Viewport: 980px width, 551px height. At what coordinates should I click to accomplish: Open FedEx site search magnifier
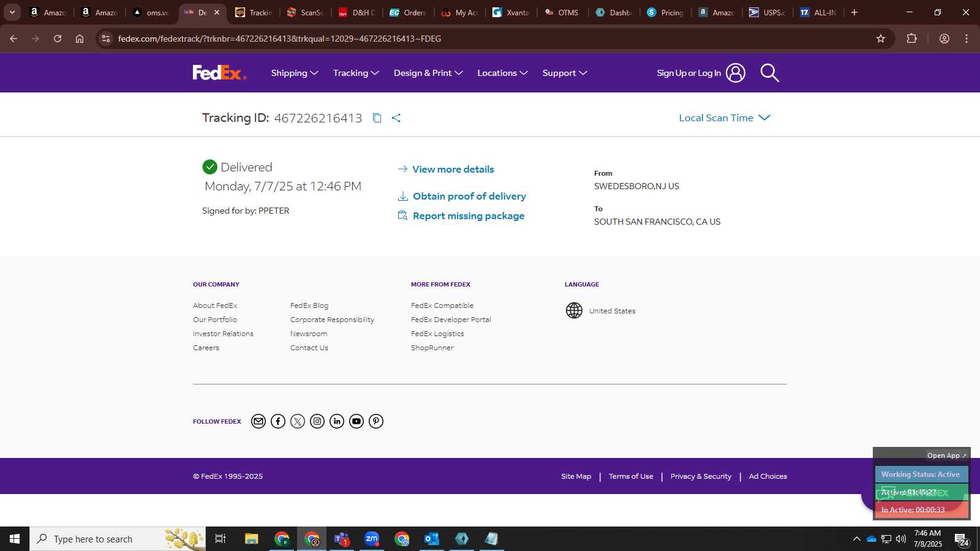(x=769, y=73)
